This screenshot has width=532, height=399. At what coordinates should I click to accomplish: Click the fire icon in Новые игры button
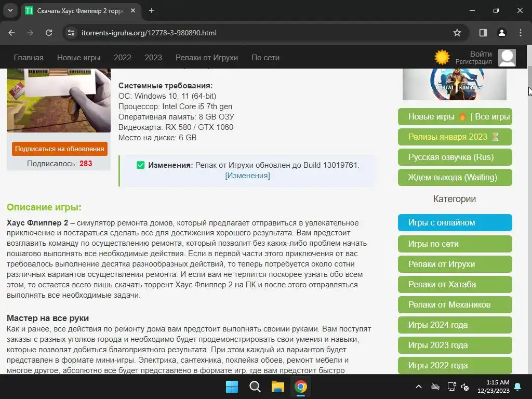(x=462, y=116)
